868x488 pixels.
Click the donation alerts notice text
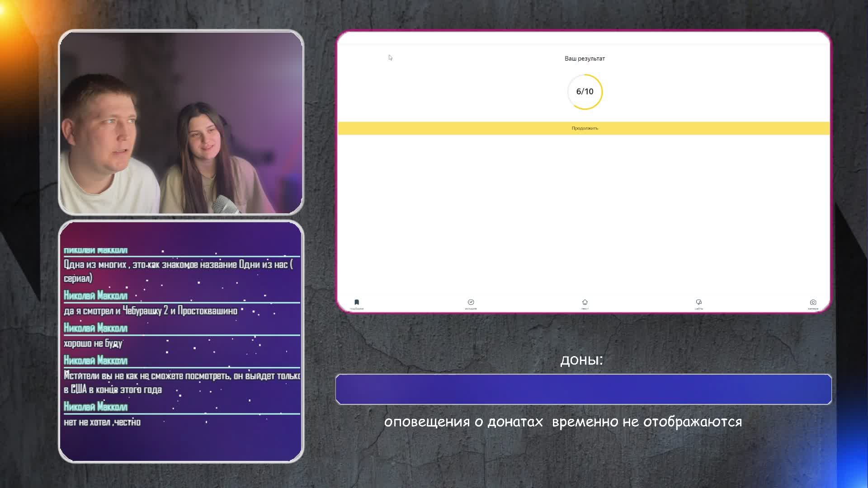(563, 422)
